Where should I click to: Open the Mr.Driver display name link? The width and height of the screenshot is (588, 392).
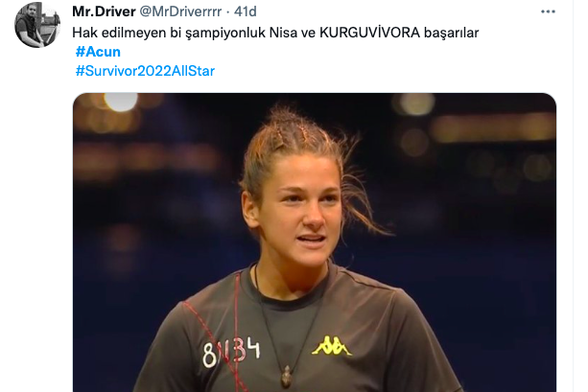coord(104,12)
